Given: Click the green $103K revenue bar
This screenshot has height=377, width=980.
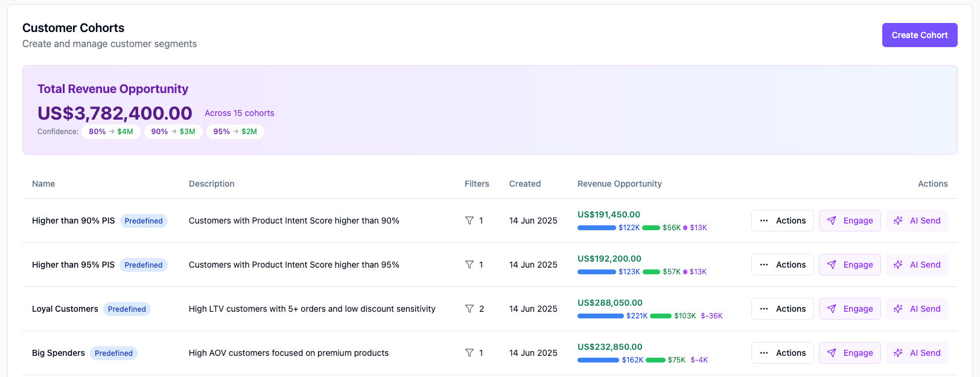Looking at the screenshot, I should [x=661, y=316].
